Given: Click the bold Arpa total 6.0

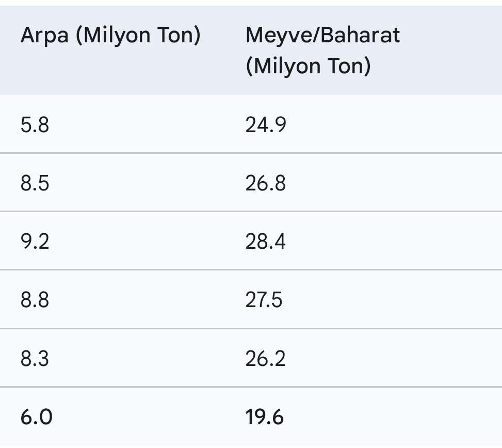Looking at the screenshot, I should point(37,417).
